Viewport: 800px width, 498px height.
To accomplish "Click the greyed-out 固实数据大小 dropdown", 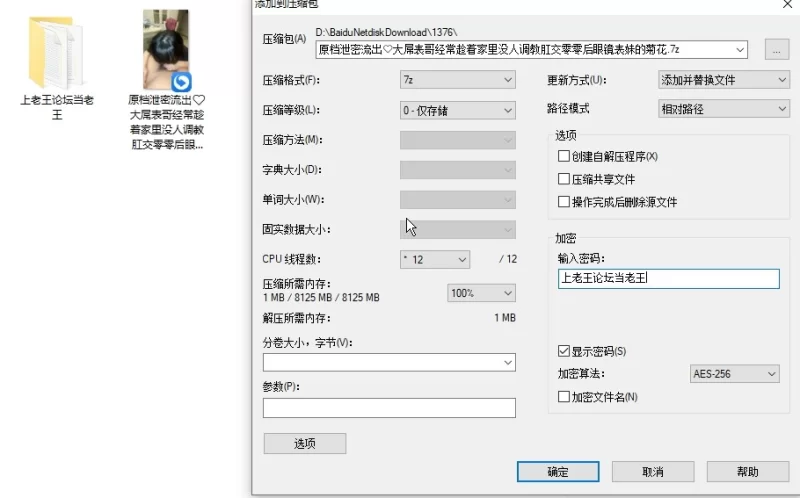I will (x=458, y=230).
